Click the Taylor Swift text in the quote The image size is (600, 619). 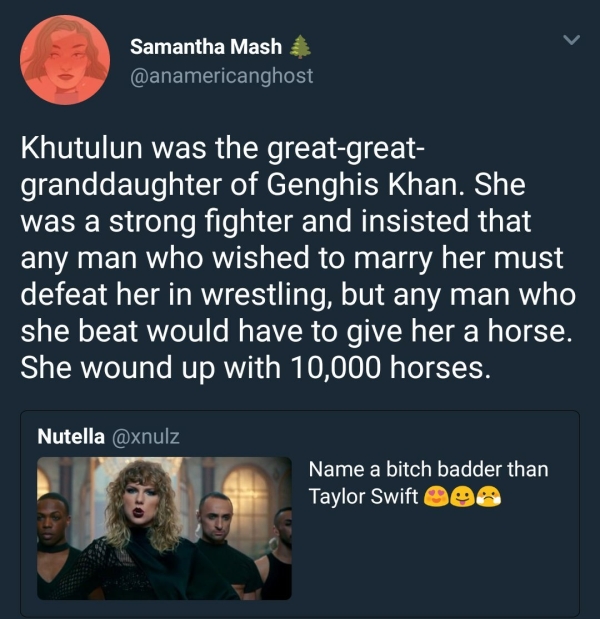tap(363, 496)
